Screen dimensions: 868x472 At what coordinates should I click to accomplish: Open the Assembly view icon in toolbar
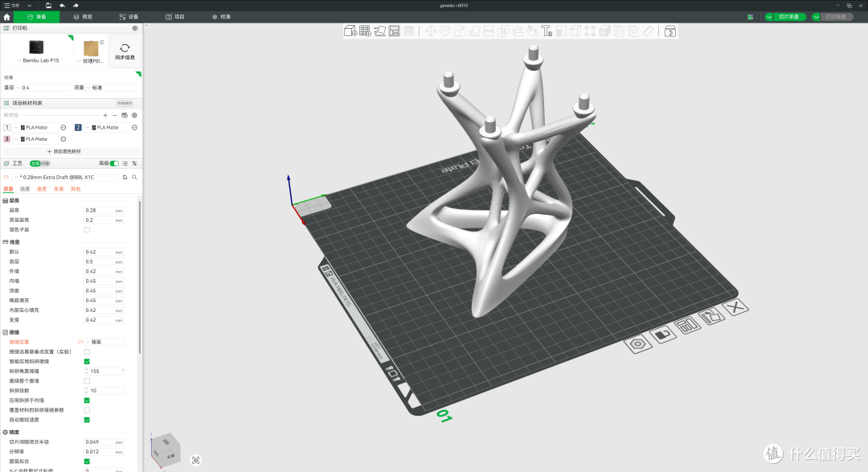point(669,31)
